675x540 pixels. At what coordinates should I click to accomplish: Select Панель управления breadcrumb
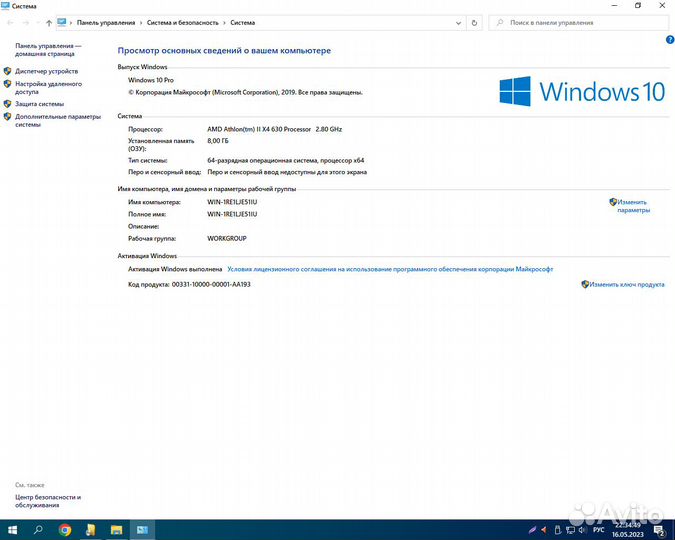point(106,23)
